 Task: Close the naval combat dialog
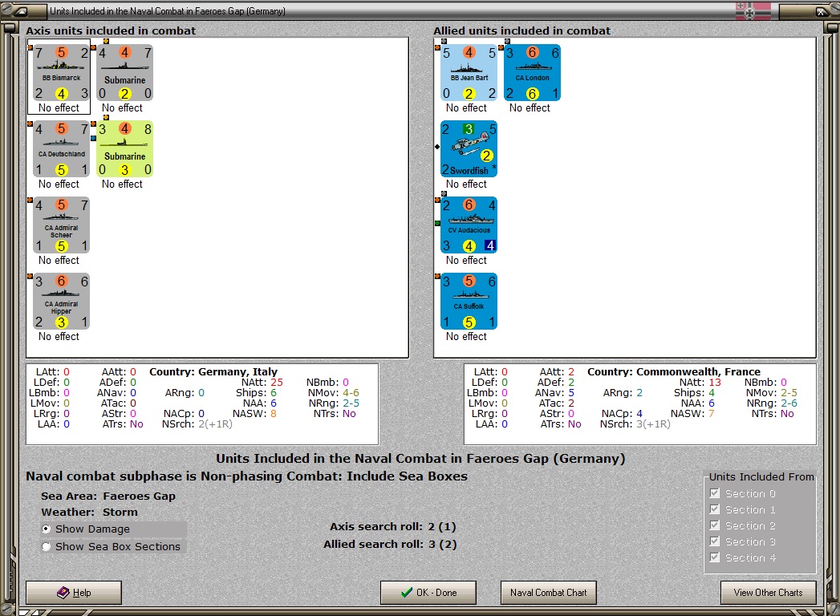821,10
